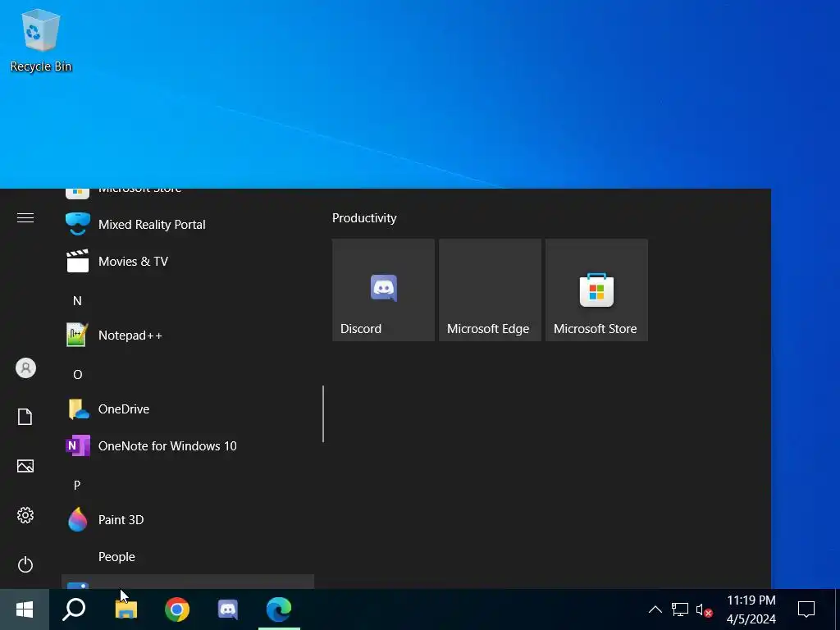This screenshot has height=630, width=840.
Task: Open the Microsoft Store tile
Action: click(x=596, y=290)
